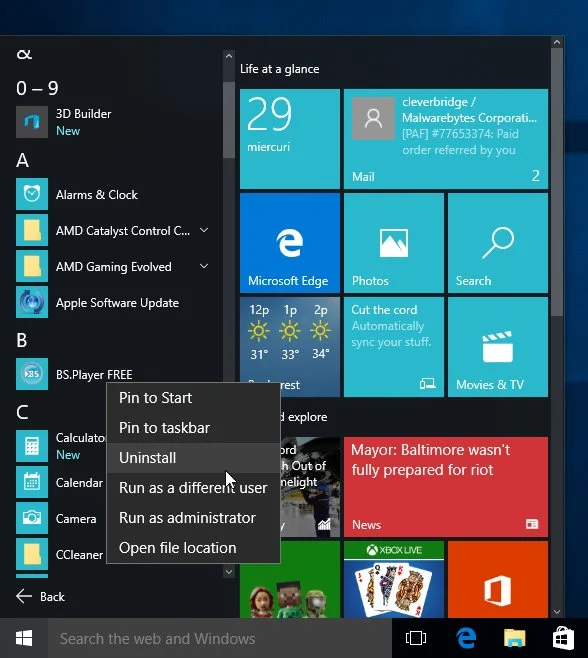Click the AMD Catalyst Control Center folder icon

(x=32, y=230)
